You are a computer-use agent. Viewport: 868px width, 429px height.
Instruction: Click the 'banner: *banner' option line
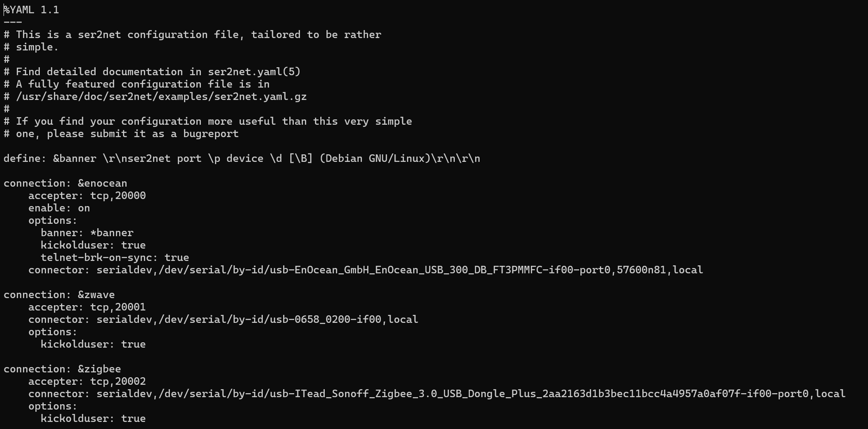click(87, 233)
